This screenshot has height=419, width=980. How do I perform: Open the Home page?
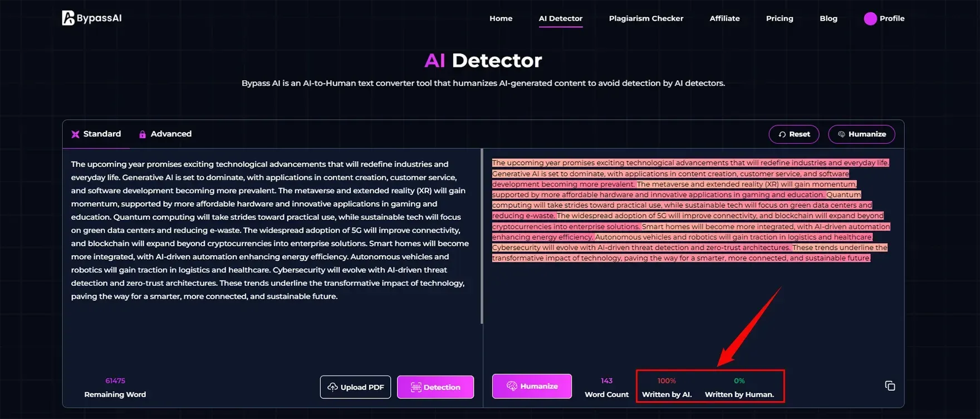coord(501,18)
